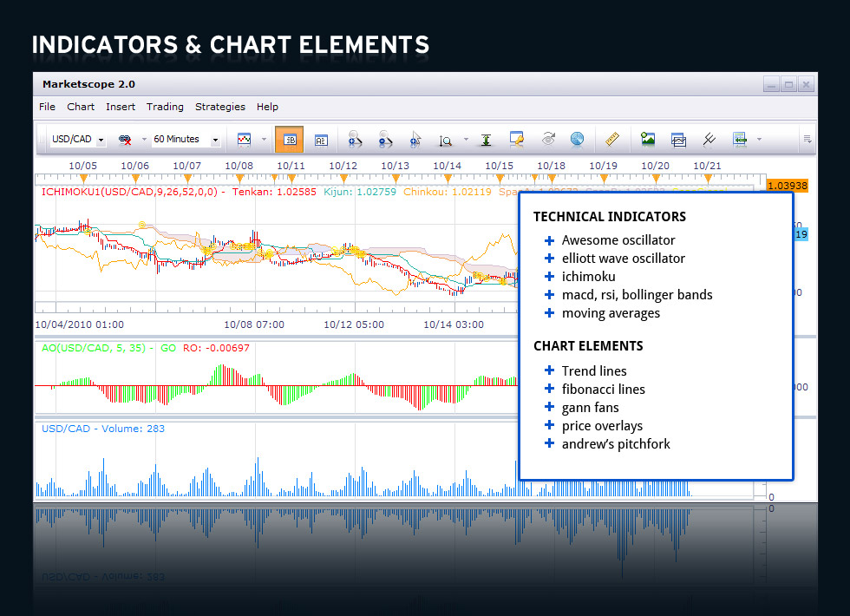The width and height of the screenshot is (850, 616).
Task: Click the zoom in magnifier icon
Action: pyautogui.click(x=355, y=140)
